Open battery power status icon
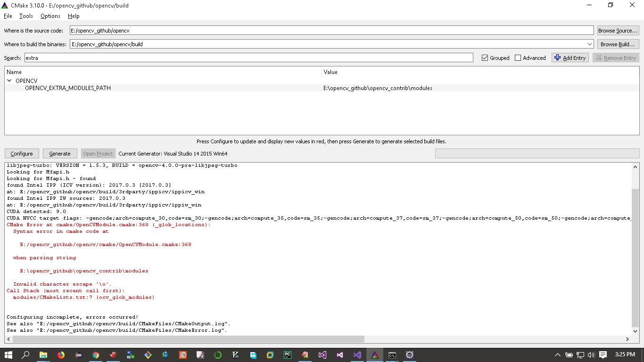The height and width of the screenshot is (362, 644). click(x=569, y=355)
